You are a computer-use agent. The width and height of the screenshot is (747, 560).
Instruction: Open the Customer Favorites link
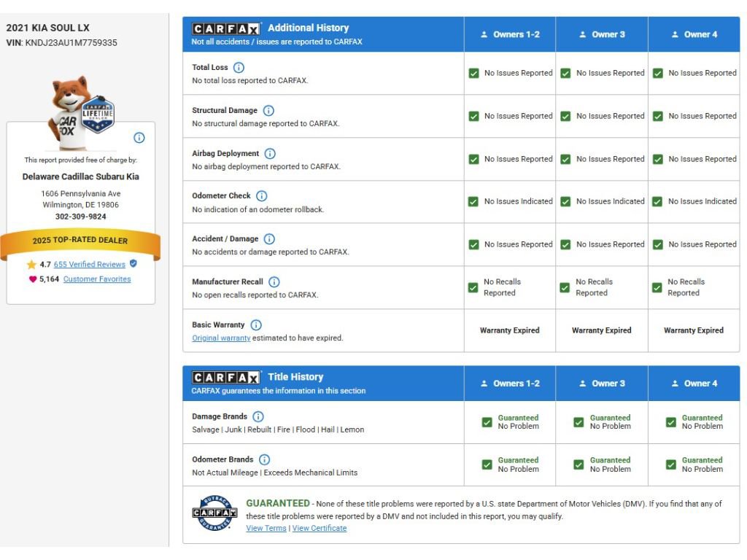[x=97, y=279]
